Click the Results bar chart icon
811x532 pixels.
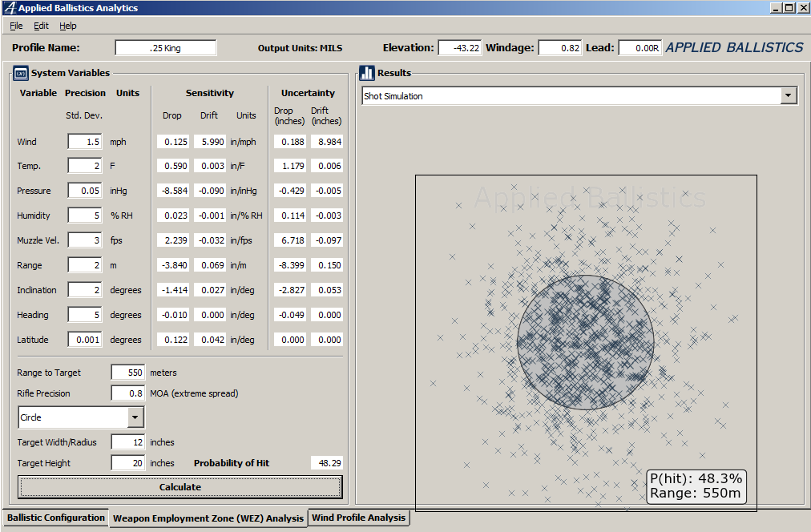pyautogui.click(x=367, y=73)
